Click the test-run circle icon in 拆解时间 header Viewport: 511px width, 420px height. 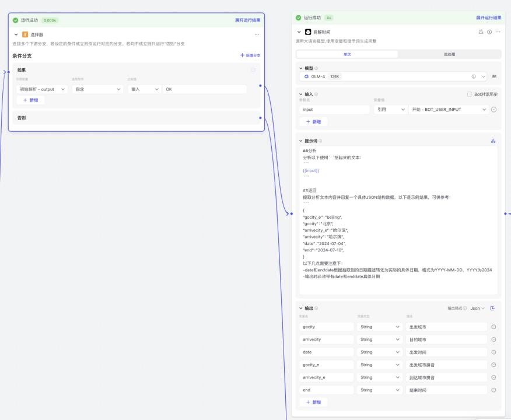pyautogui.click(x=489, y=32)
